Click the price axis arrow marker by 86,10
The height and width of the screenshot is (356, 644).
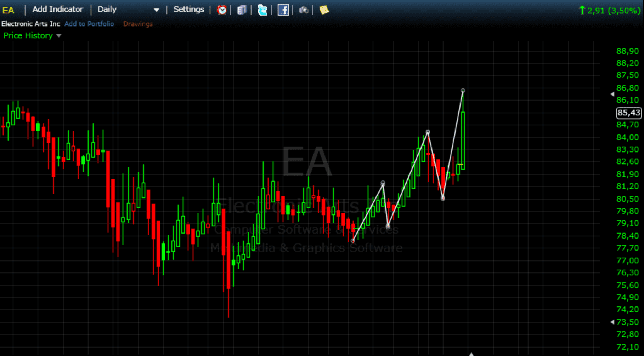(612, 94)
